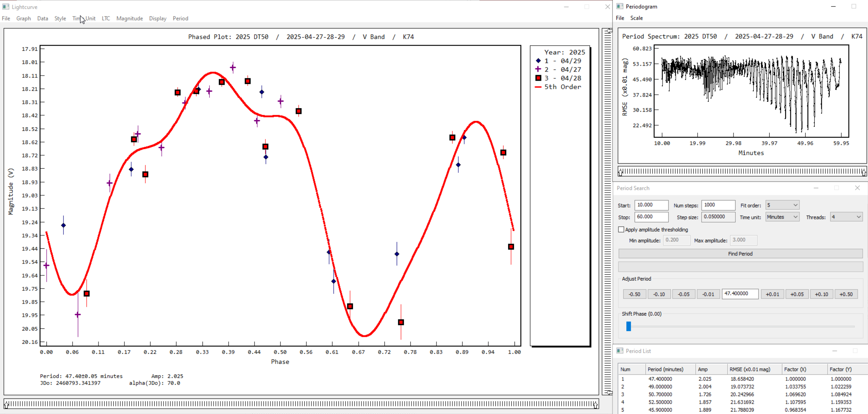The height and width of the screenshot is (414, 868).
Task: Open the Scale menu in Periodogram window
Action: coord(637,18)
